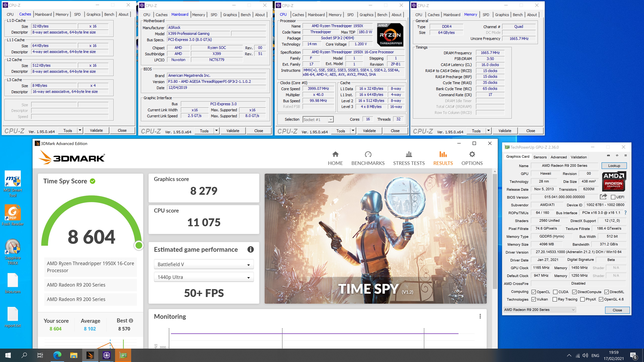Click the Time Spy V1.2 artwork thumbnail
The height and width of the screenshot is (362, 644).
tap(375, 239)
